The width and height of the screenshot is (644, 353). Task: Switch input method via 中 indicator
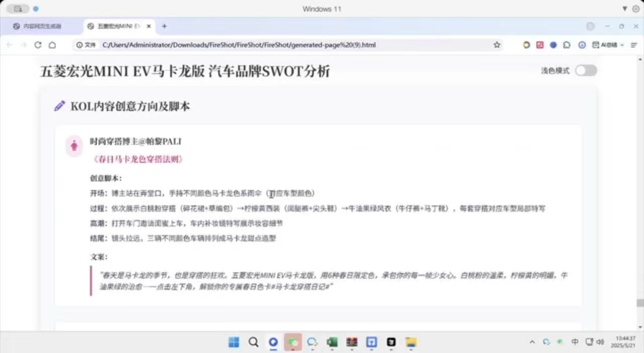click(x=575, y=342)
